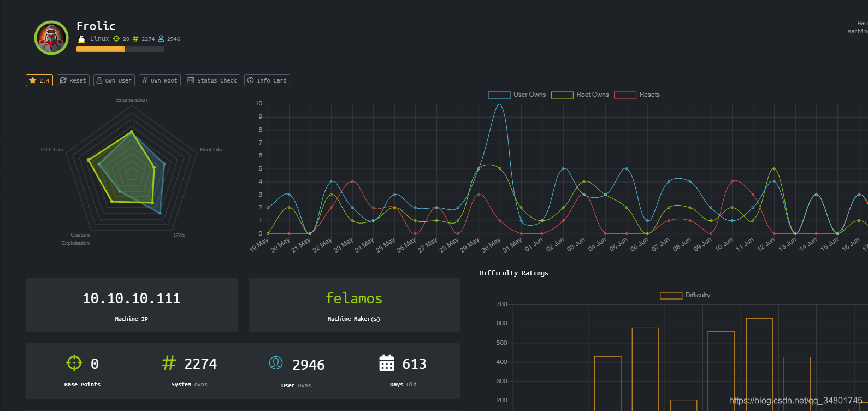Click the Base Points crosshair icon

(x=74, y=363)
